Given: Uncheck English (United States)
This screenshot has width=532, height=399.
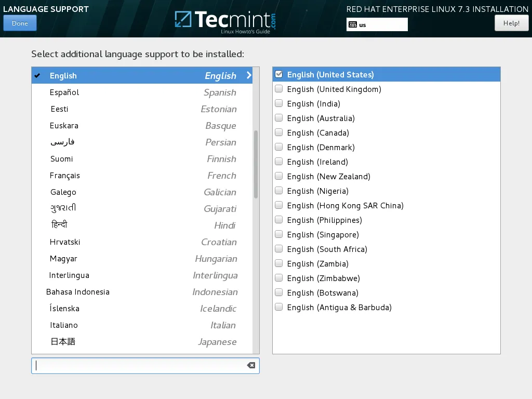Looking at the screenshot, I should click(278, 74).
